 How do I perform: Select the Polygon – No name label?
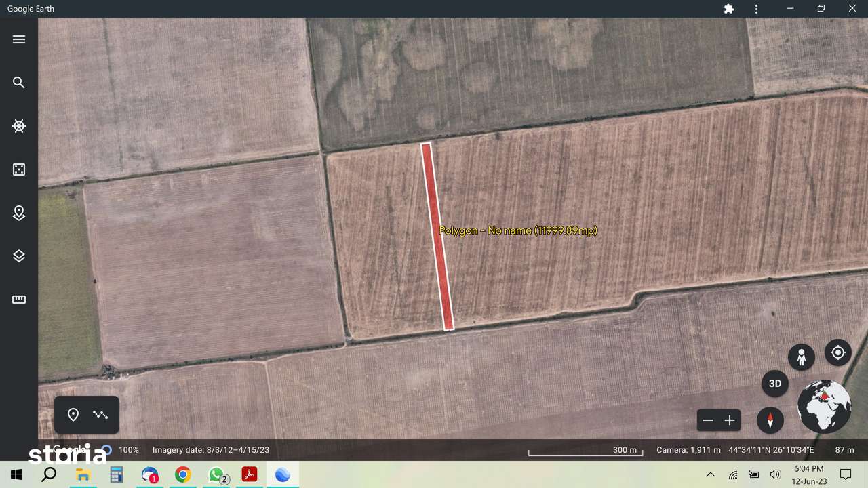click(518, 230)
